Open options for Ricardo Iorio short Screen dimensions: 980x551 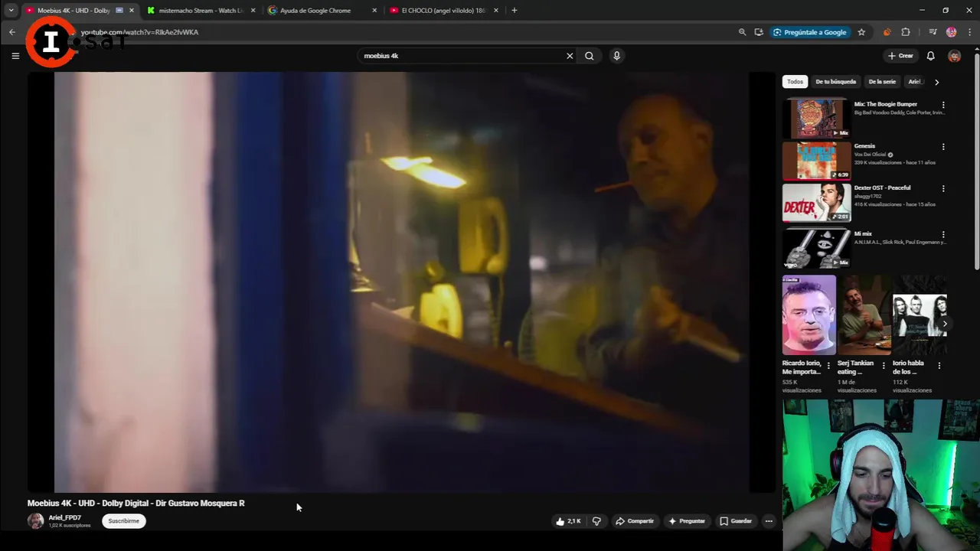point(828,366)
